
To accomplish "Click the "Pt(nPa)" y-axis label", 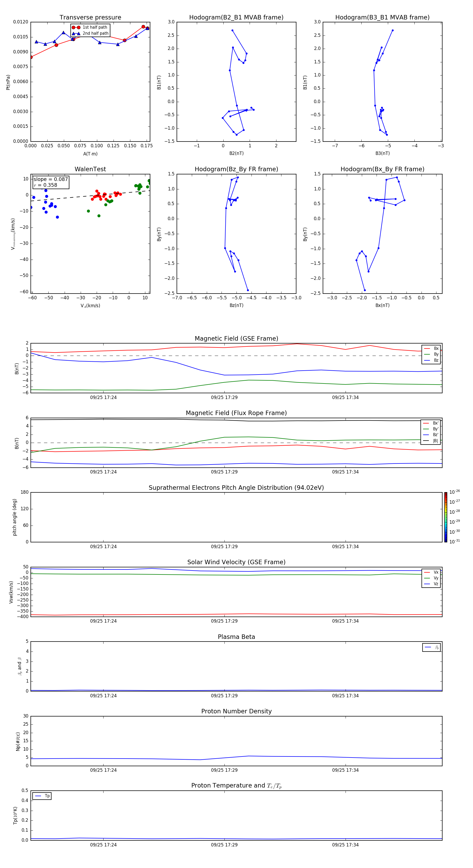I will 8,82.
